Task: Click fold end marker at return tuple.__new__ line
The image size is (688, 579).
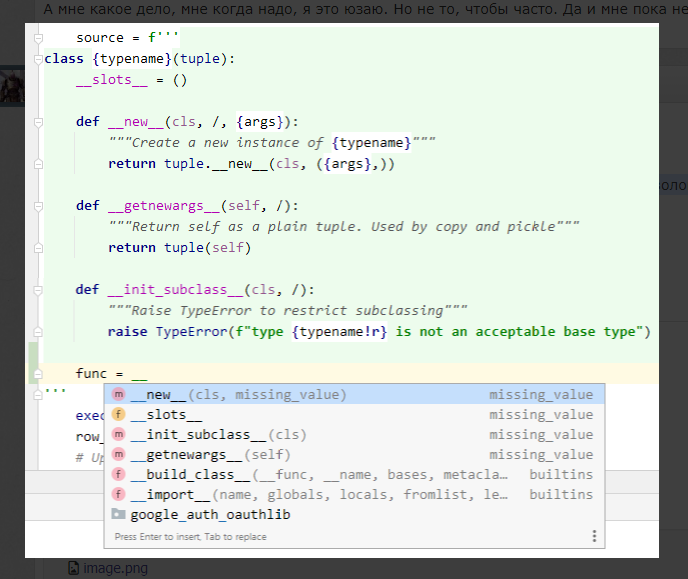Action: (39, 164)
